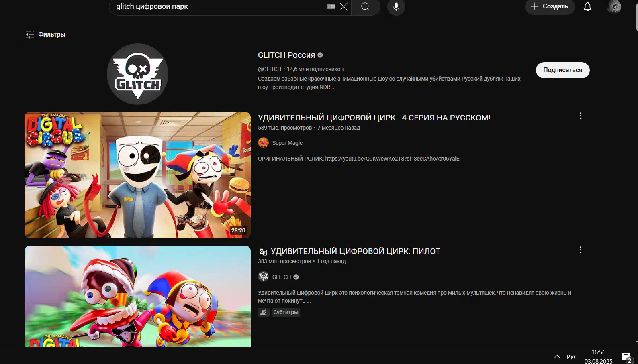The image size is (638, 364).
Task: Click the Субтитры badge
Action: [x=286, y=312]
